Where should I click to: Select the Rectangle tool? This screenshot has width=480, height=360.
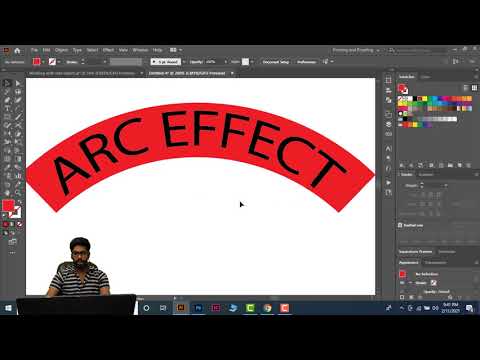point(7,117)
